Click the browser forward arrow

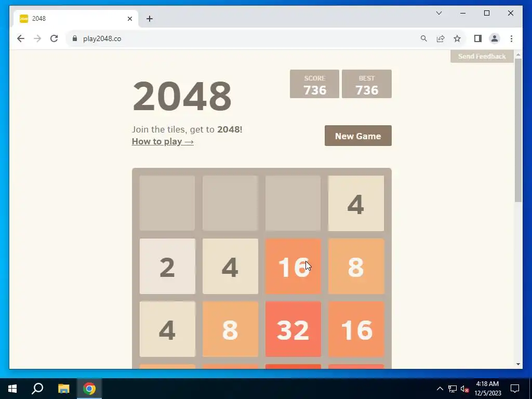[x=37, y=38]
